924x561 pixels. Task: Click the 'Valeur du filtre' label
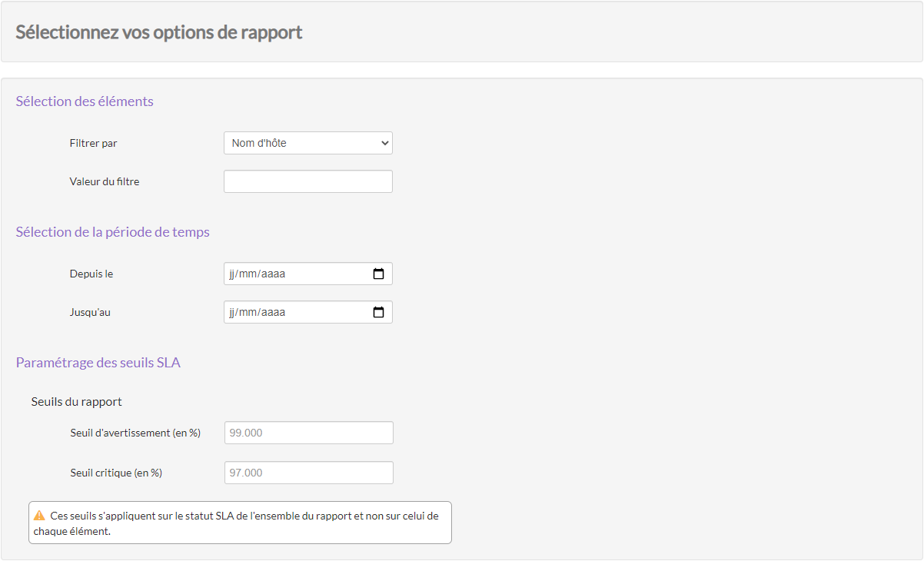104,181
